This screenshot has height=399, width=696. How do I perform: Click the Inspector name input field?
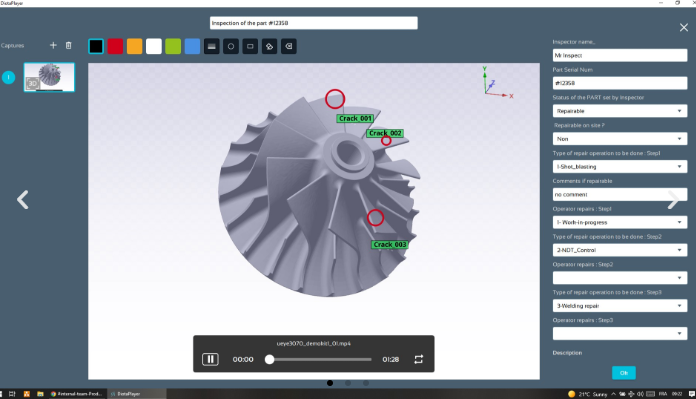pos(620,55)
